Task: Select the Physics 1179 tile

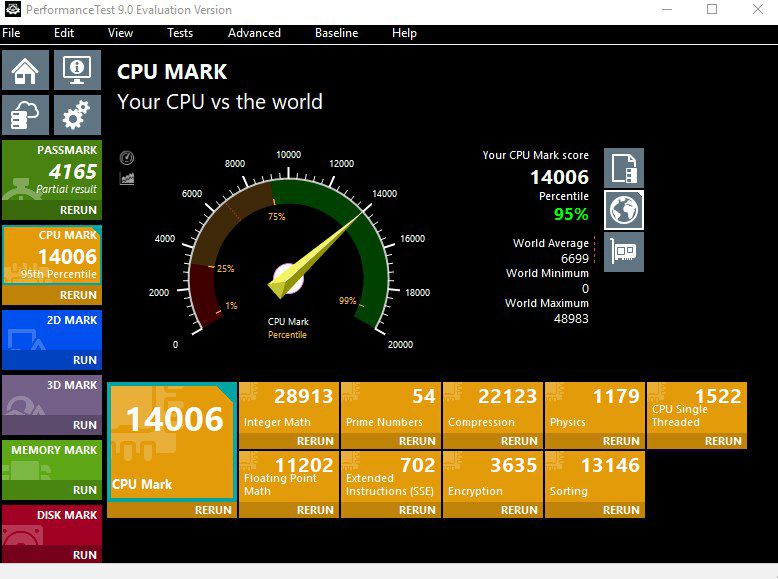Action: 595,408
